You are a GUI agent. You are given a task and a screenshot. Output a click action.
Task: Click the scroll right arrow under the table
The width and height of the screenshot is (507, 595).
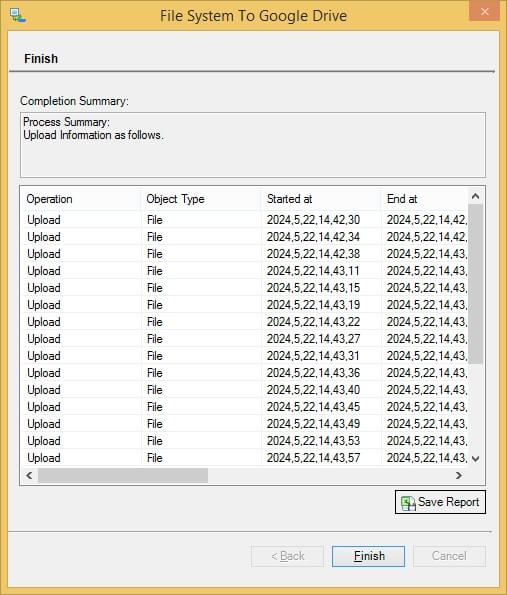point(459,475)
